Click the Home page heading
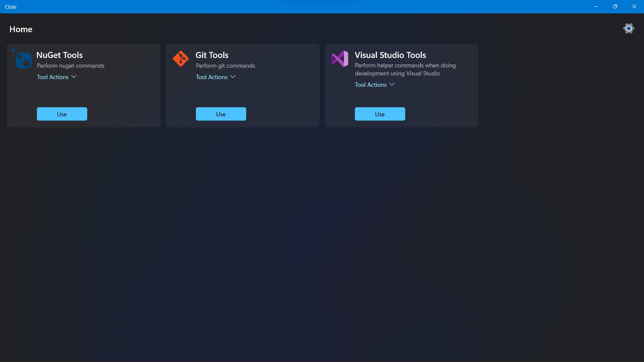644x362 pixels. click(x=21, y=29)
